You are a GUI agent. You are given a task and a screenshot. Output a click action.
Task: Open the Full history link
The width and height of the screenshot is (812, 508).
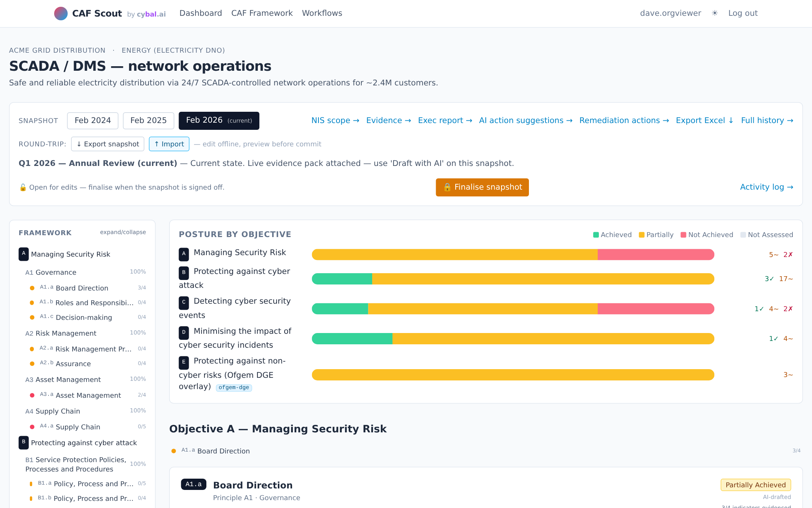tap(767, 120)
